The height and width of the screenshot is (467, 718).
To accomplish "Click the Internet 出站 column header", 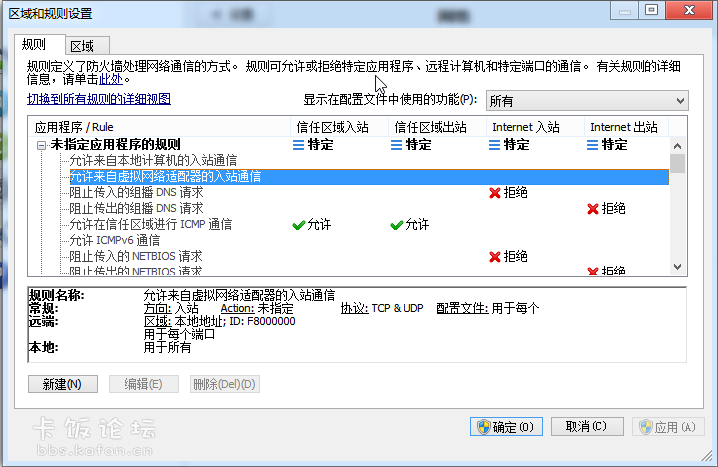I will 626,127.
